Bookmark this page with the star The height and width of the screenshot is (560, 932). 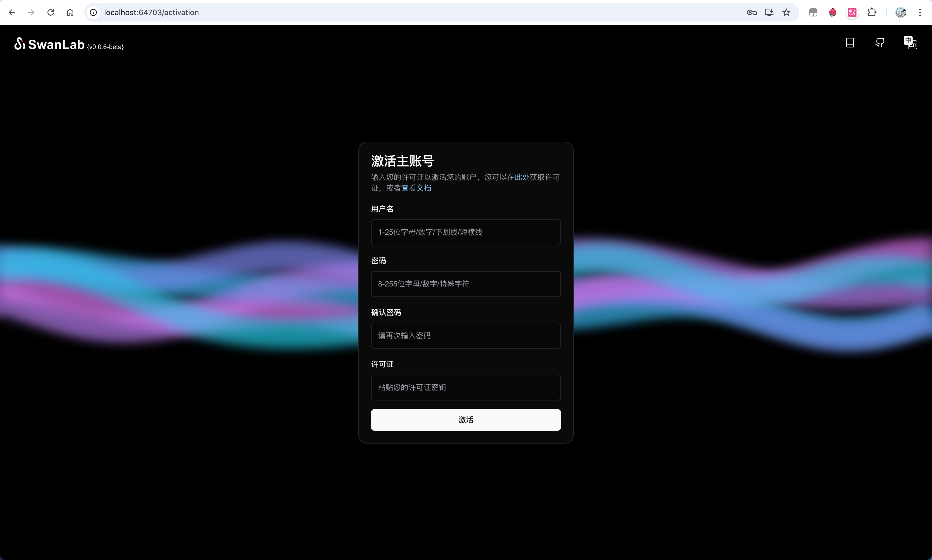(x=786, y=12)
